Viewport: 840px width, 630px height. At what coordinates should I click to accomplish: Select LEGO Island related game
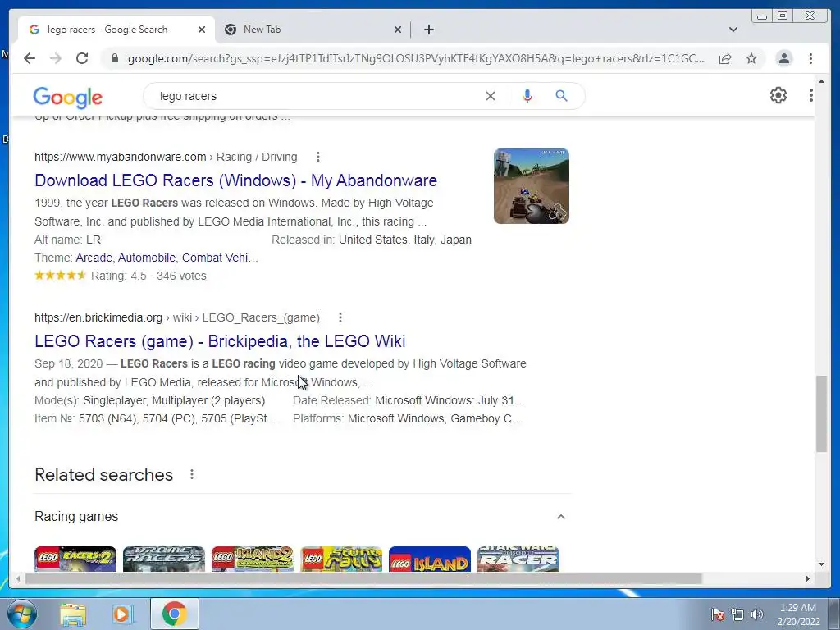click(430, 559)
